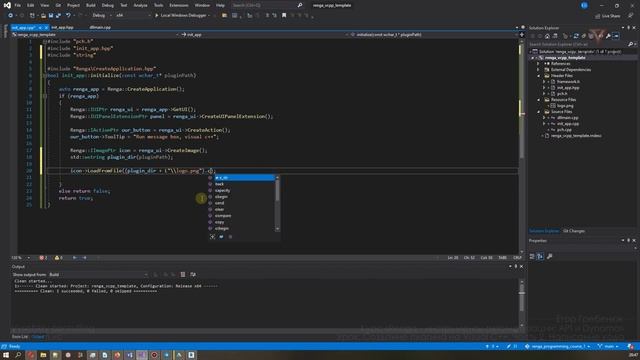Image resolution: width=640 pixels, height=360 pixels.
Task: Collapse the Resource Files folder
Action: 538,100
